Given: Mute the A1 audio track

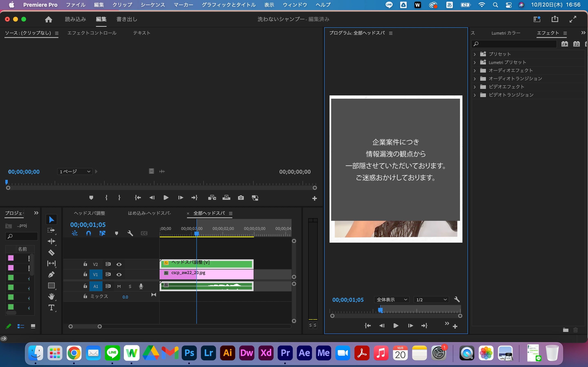Looking at the screenshot, I should tap(119, 286).
